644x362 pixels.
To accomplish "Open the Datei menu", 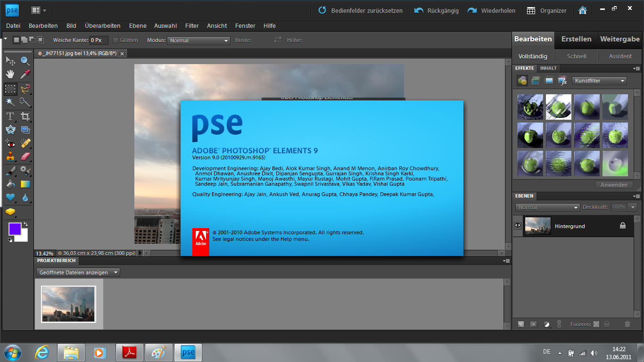I will (13, 26).
